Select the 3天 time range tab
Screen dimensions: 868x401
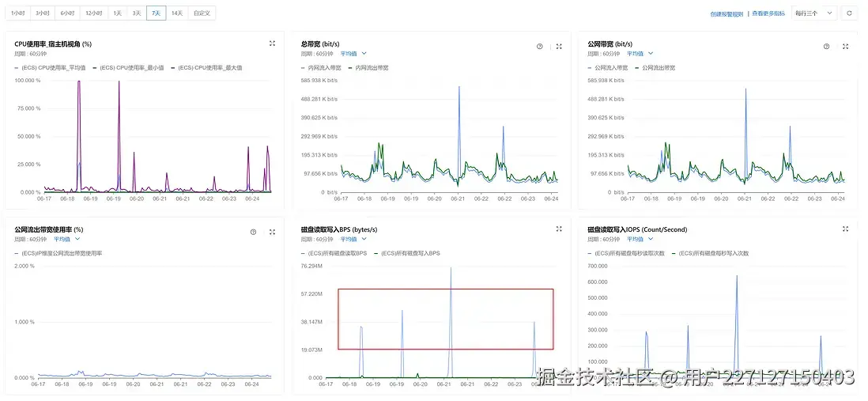[x=137, y=13]
